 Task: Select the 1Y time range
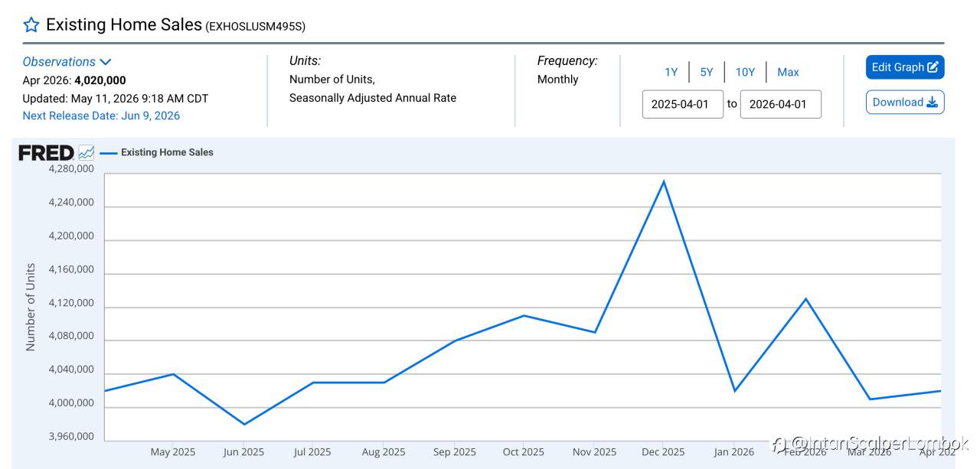point(671,72)
